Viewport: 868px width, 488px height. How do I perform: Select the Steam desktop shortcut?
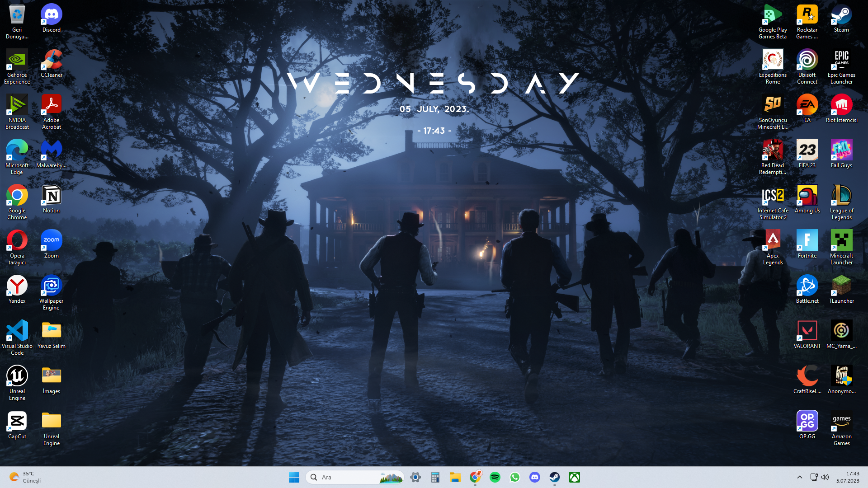(841, 19)
